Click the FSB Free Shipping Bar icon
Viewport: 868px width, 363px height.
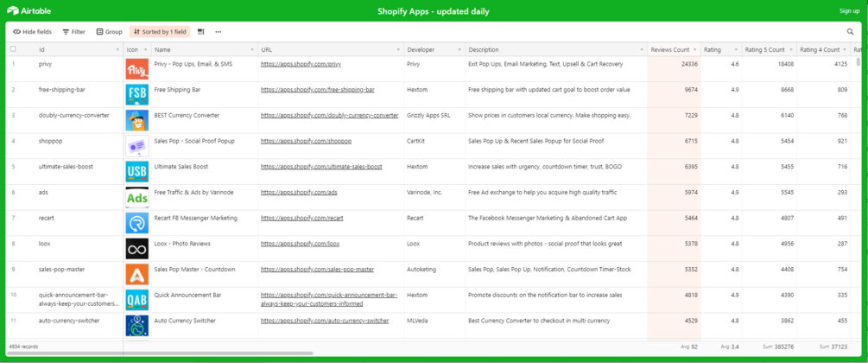click(136, 95)
